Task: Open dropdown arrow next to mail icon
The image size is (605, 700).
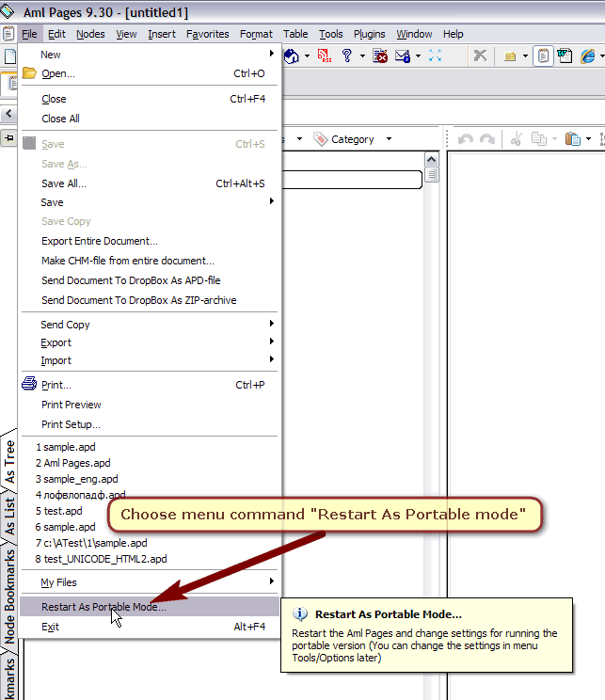Action: click(x=418, y=56)
